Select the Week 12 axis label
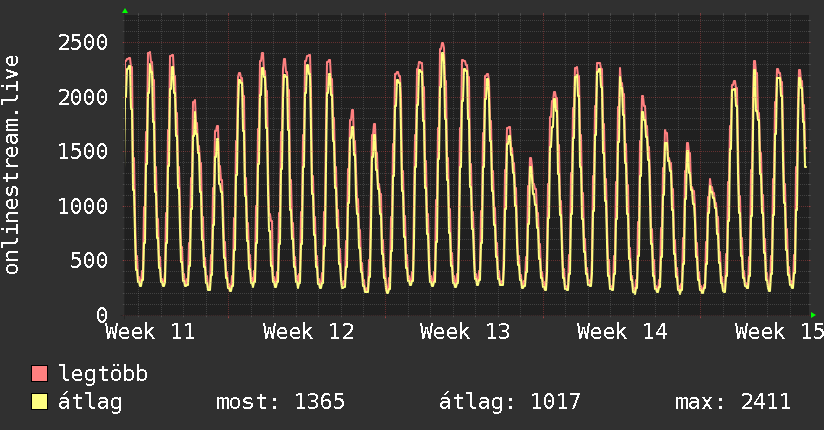The width and height of the screenshot is (824, 430). 308,332
